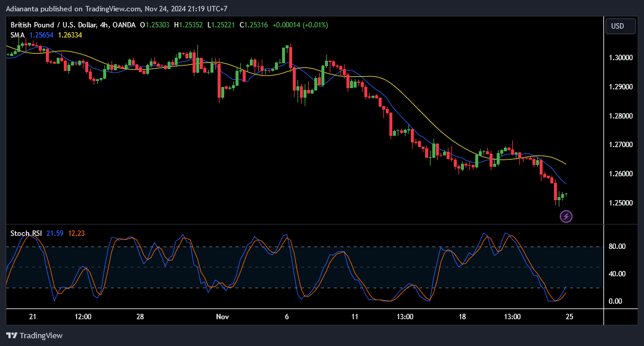Viewport: 644px width, 346px height.
Task: Select Stoch RSI orange value 12.23
Action: click(x=76, y=233)
